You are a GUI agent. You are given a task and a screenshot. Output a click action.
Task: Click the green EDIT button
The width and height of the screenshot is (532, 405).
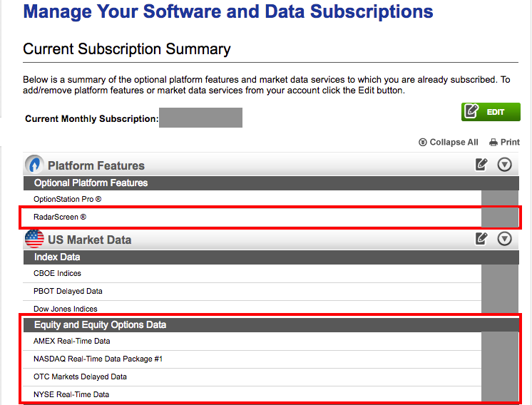tap(491, 112)
